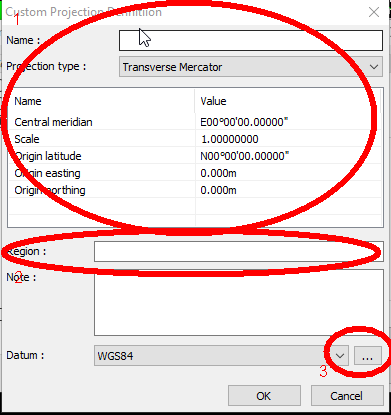Confirm with the OK button

pos(264,396)
